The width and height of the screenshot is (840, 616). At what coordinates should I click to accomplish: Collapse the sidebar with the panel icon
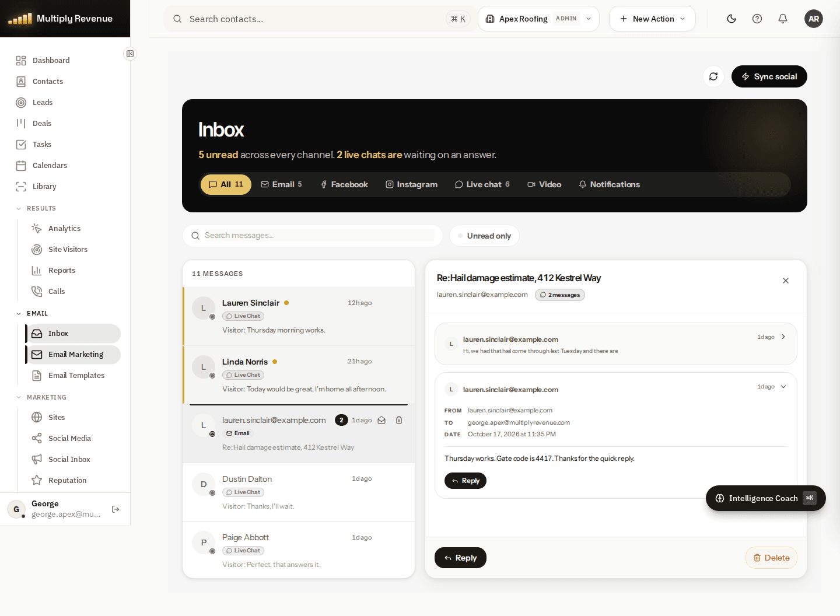pos(130,54)
